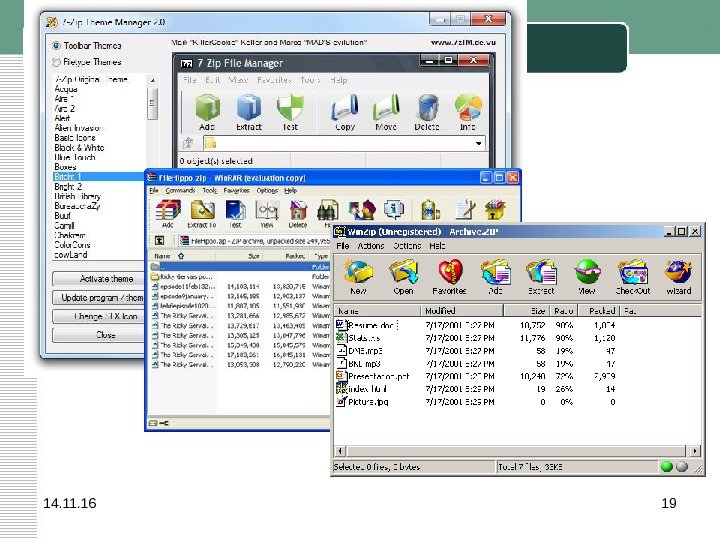The height and width of the screenshot is (540, 720).
Task: Open the Help menu in WinZip
Action: point(437,246)
